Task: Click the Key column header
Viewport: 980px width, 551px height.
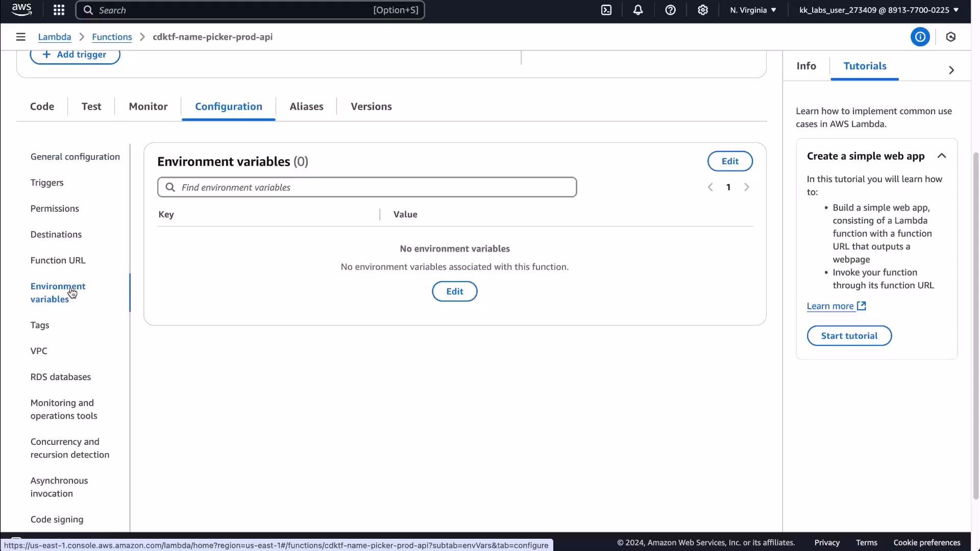Action: (x=166, y=214)
